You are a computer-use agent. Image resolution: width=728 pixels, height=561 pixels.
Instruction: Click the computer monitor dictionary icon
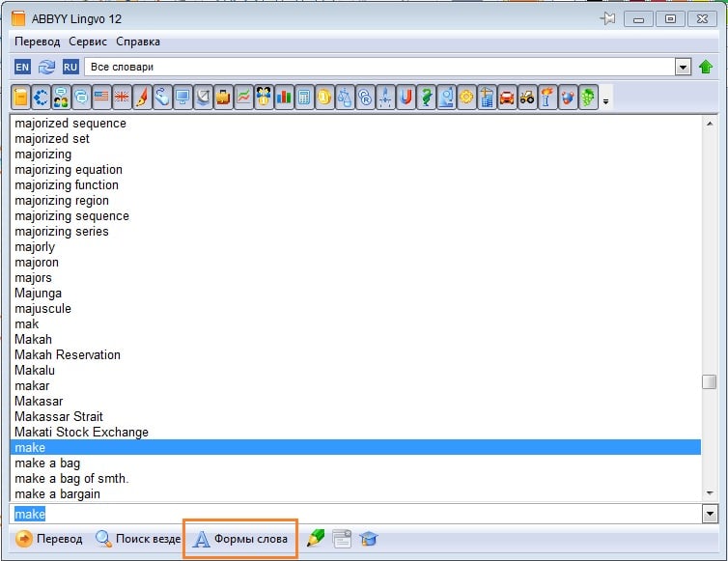click(182, 98)
